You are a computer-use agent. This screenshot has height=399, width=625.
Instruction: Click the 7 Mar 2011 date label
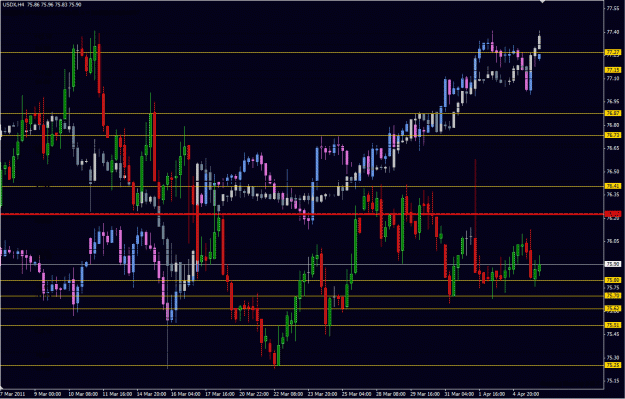tap(13, 394)
